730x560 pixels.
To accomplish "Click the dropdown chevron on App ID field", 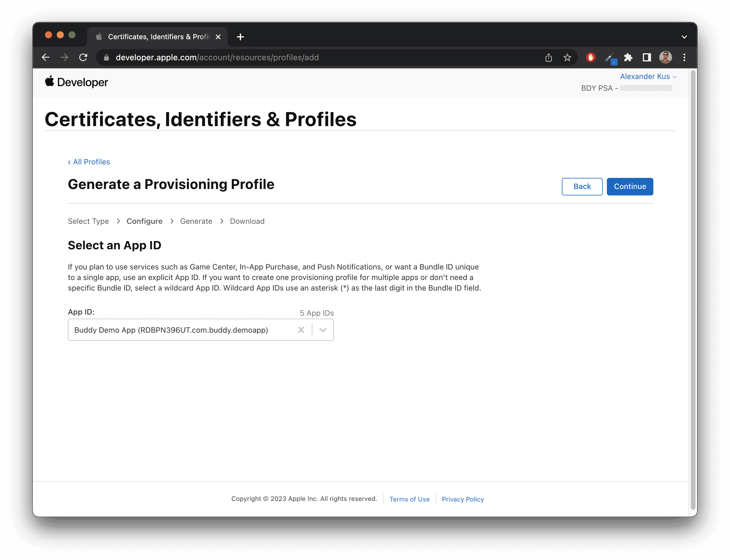I will coord(323,329).
